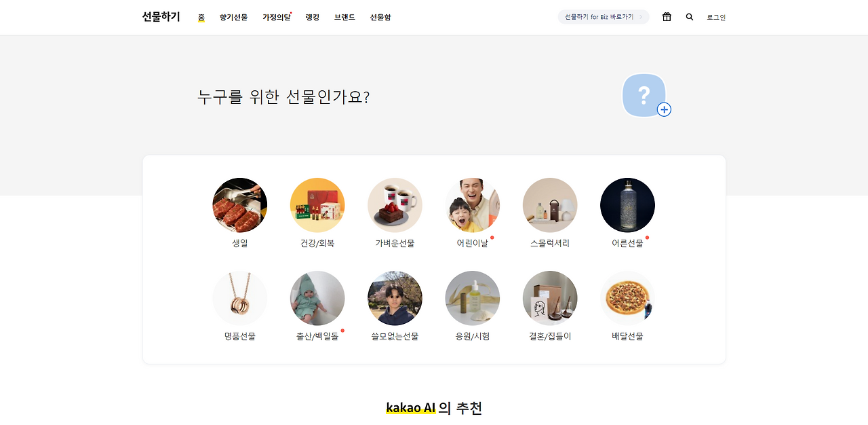Add a friend with the plus icon

tap(664, 109)
